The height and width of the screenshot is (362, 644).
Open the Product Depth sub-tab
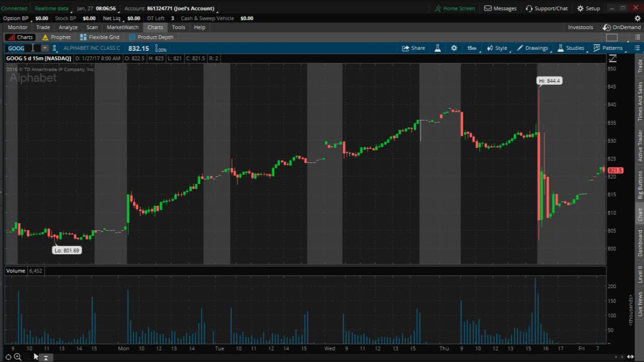click(x=151, y=37)
